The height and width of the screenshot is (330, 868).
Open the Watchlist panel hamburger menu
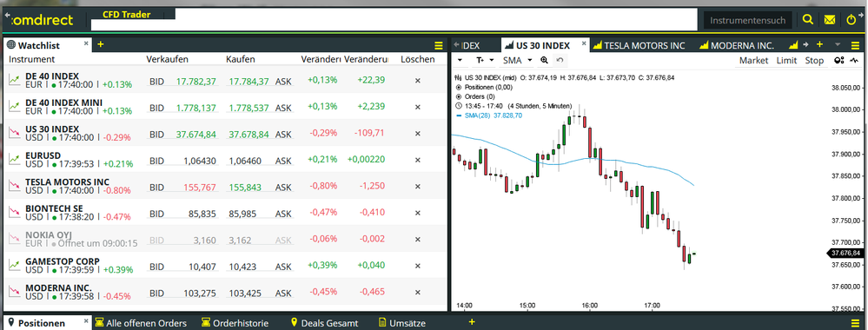[x=439, y=45]
